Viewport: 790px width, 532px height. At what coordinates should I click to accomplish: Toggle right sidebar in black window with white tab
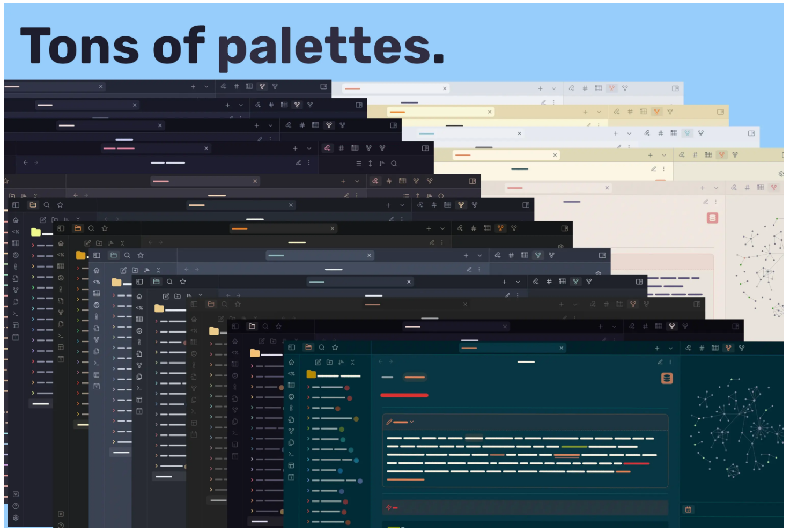736,327
